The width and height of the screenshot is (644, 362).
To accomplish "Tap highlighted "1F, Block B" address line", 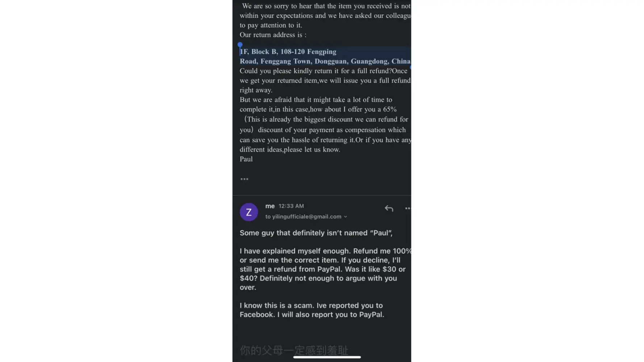I will [x=288, y=52].
